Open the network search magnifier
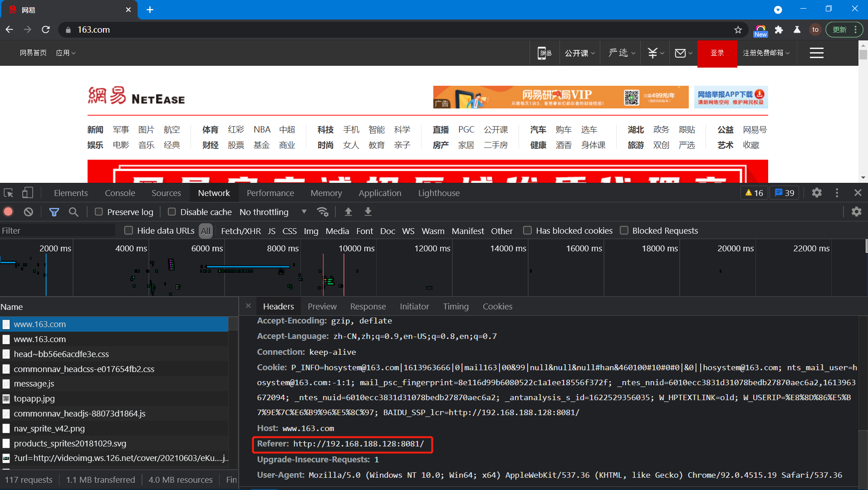 click(74, 212)
